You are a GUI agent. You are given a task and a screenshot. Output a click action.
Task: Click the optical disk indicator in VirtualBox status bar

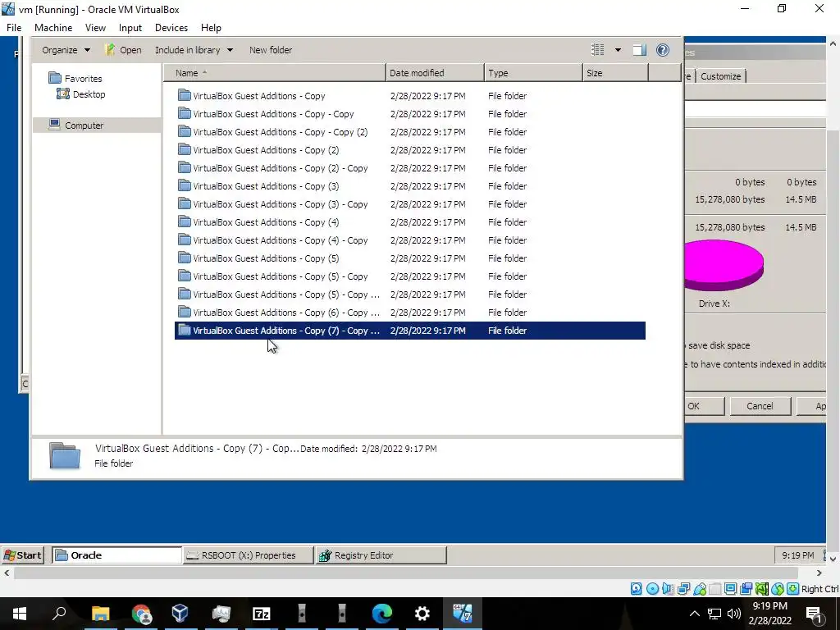[x=652, y=589]
